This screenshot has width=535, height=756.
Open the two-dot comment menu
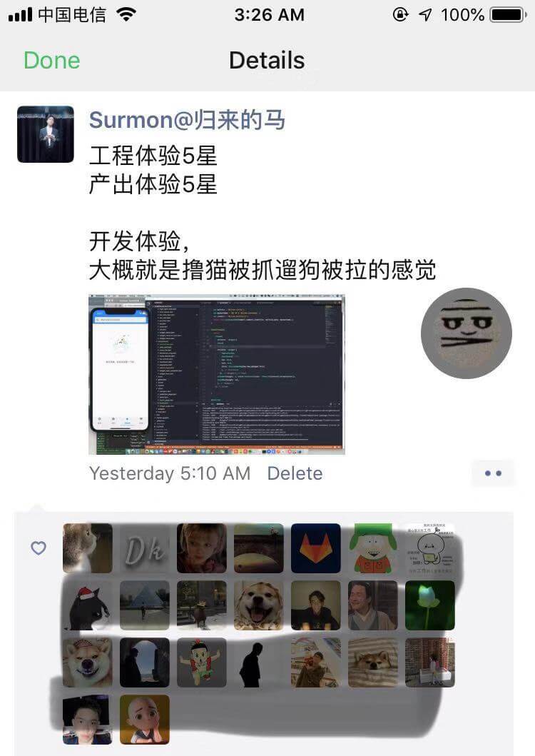pyautogui.click(x=493, y=473)
